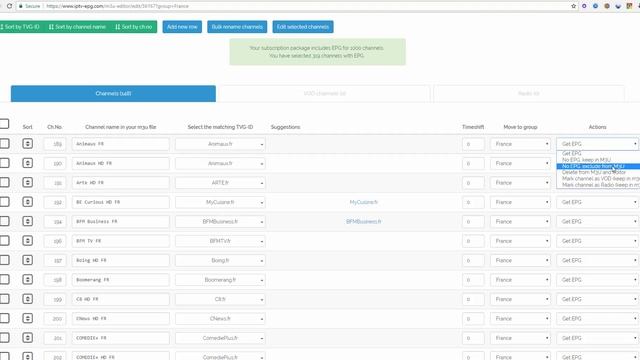The width and height of the screenshot is (640, 360).
Task: Check the Animaux HD FR row checkbox
Action: pyautogui.click(x=4, y=163)
